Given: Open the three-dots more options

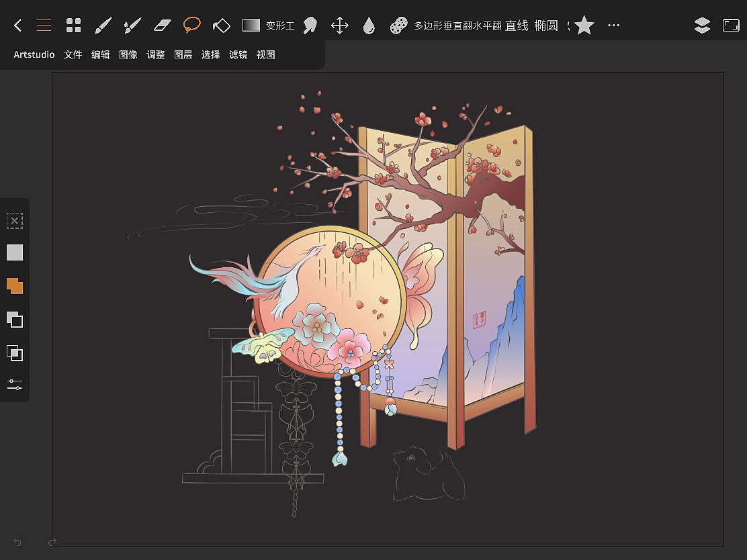Looking at the screenshot, I should click(613, 26).
